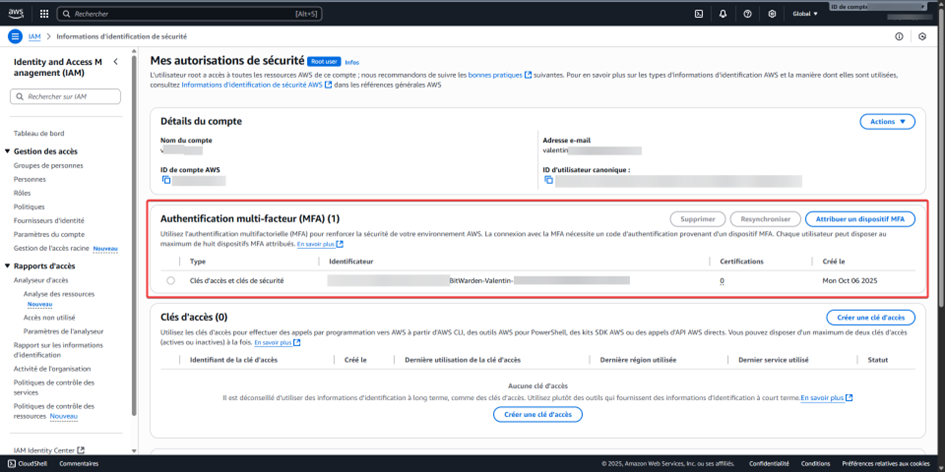Click the Rechercher sur IAM search field

coord(65,96)
